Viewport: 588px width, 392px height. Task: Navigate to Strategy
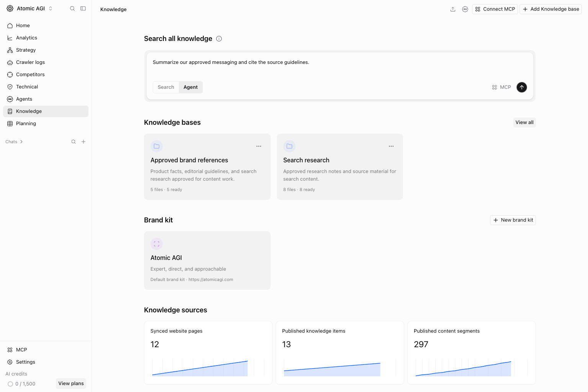tap(46, 50)
